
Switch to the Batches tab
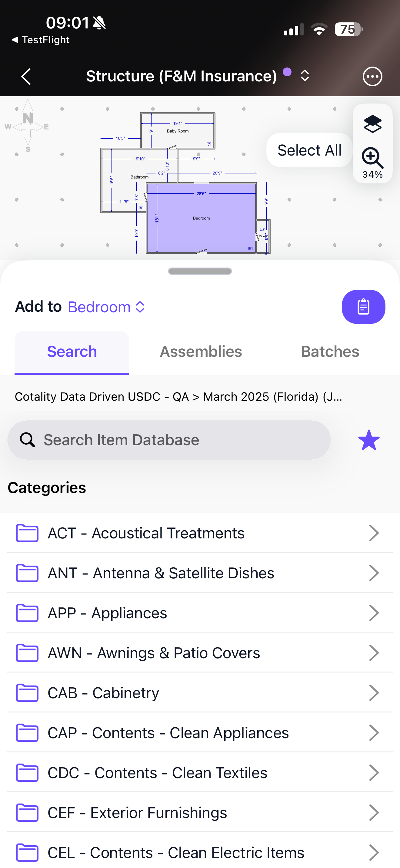330,351
